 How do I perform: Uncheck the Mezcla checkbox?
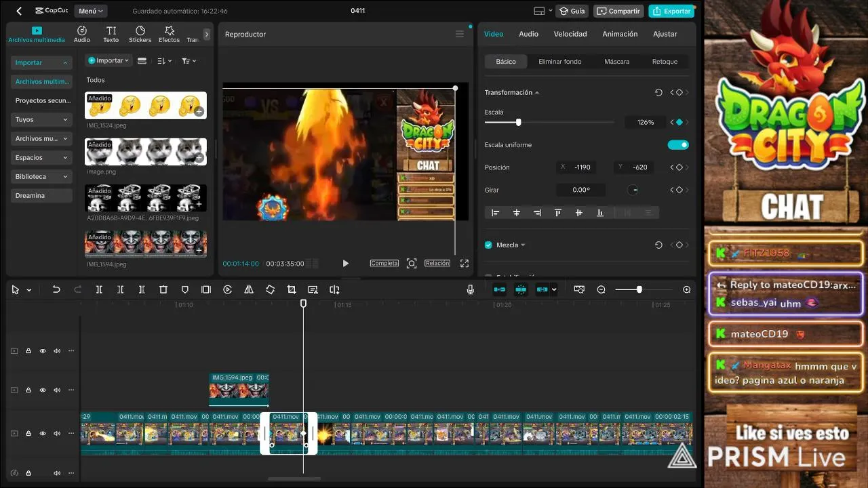click(x=488, y=245)
